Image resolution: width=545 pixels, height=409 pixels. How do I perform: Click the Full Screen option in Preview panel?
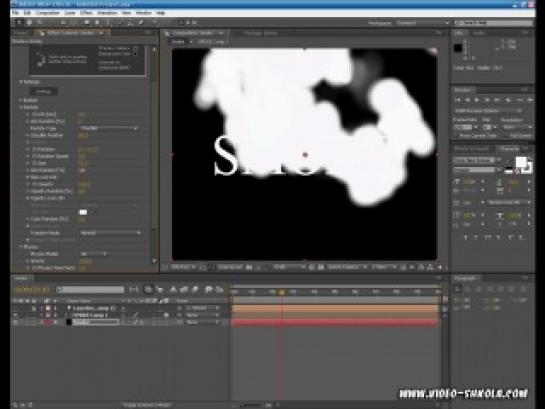coord(520,136)
